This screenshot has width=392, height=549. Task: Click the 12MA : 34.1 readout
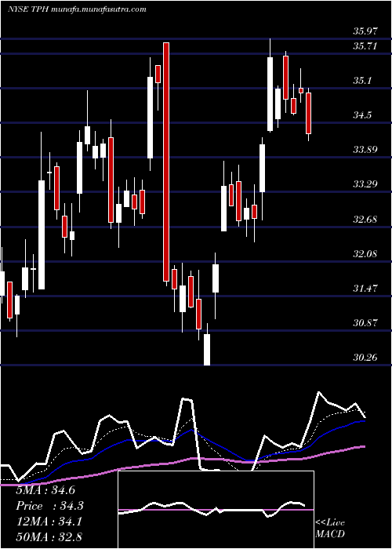(x=49, y=522)
